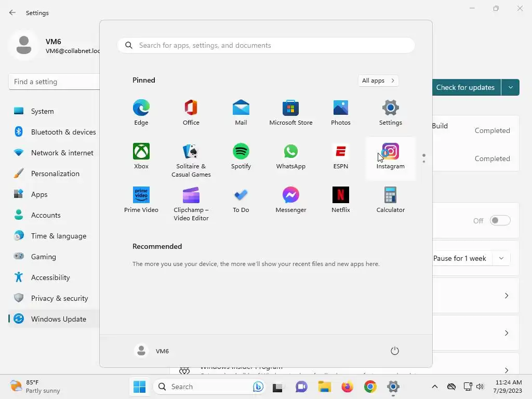The width and height of the screenshot is (532, 399).
Task: Launch Google Chrome from taskbar
Action: pos(370,387)
